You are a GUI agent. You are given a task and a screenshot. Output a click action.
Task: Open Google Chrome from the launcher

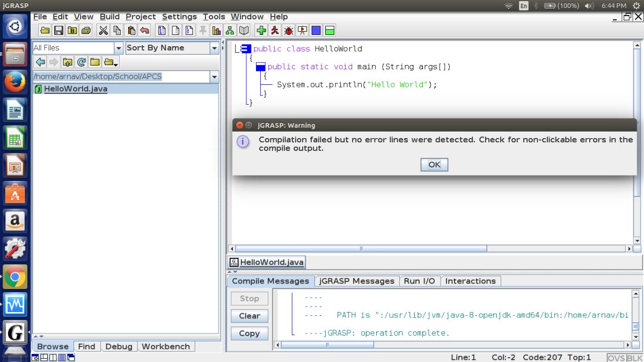pyautogui.click(x=15, y=278)
